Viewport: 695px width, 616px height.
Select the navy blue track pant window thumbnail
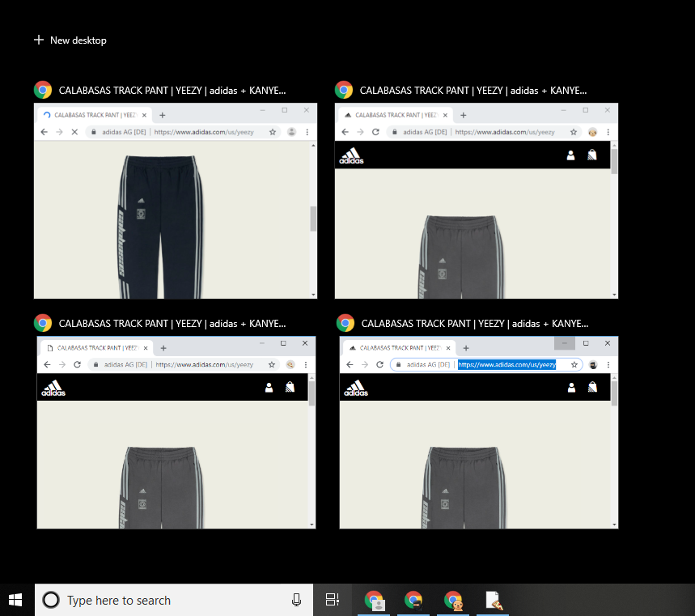coord(174,219)
